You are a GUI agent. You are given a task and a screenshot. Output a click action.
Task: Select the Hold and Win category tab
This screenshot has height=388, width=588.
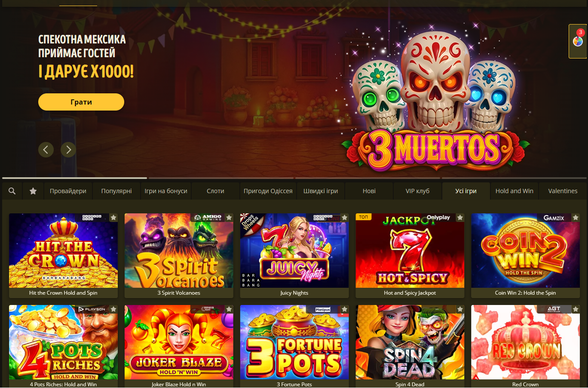click(514, 191)
